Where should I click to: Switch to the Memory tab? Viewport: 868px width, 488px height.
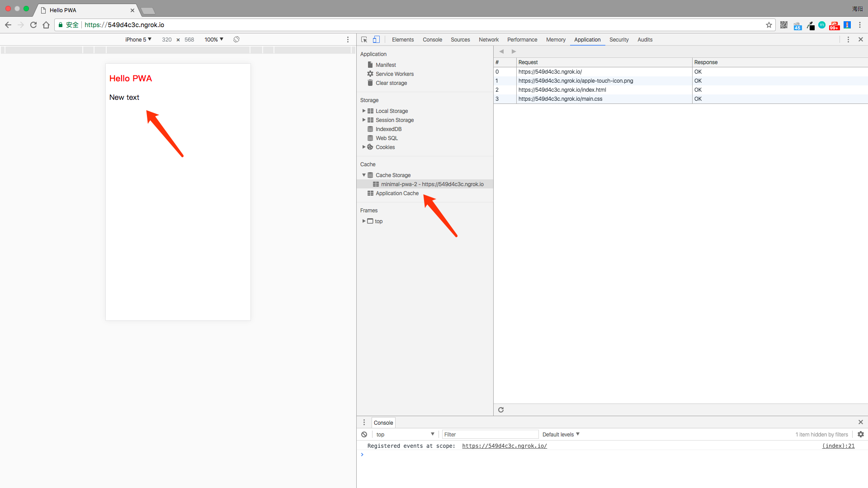coord(556,40)
